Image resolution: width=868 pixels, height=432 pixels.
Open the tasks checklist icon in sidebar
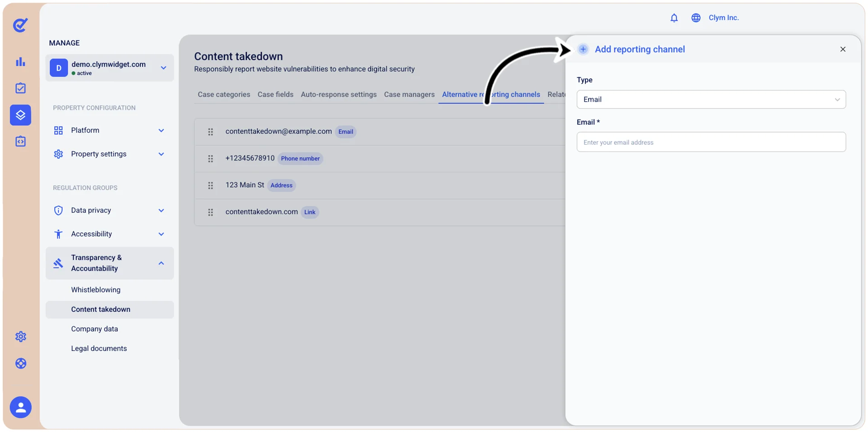pyautogui.click(x=20, y=88)
